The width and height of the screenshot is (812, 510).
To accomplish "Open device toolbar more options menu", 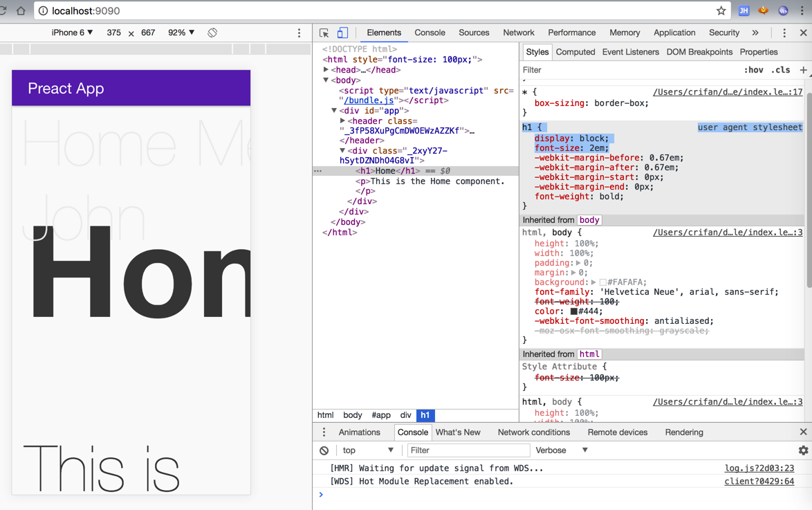I will pos(299,33).
